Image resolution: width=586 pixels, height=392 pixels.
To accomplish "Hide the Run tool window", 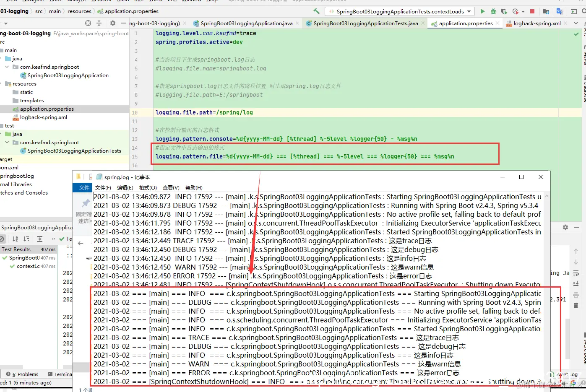I will pyautogui.click(x=576, y=227).
